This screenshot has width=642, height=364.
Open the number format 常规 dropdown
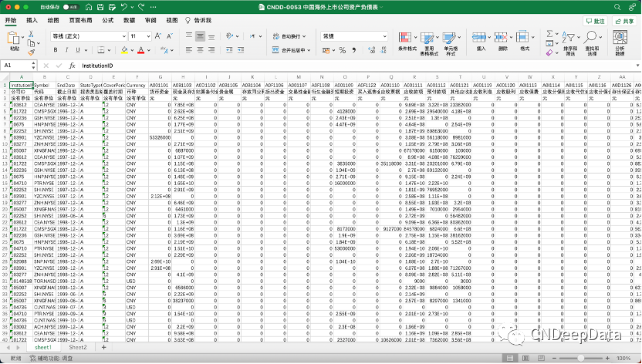click(x=354, y=36)
